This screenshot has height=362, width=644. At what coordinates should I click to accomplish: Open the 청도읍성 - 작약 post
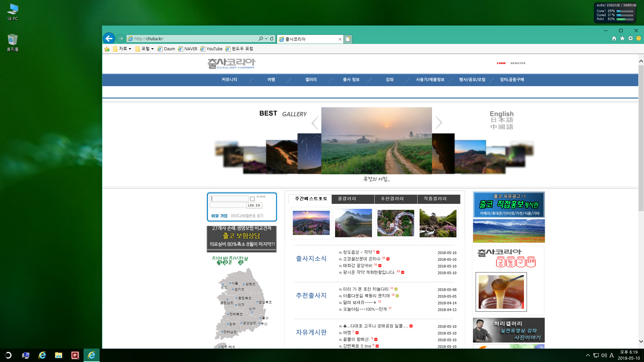pyautogui.click(x=357, y=252)
